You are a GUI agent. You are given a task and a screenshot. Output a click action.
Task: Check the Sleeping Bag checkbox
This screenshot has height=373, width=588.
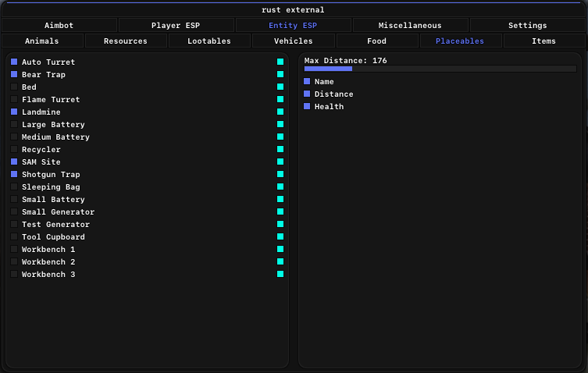pyautogui.click(x=14, y=186)
